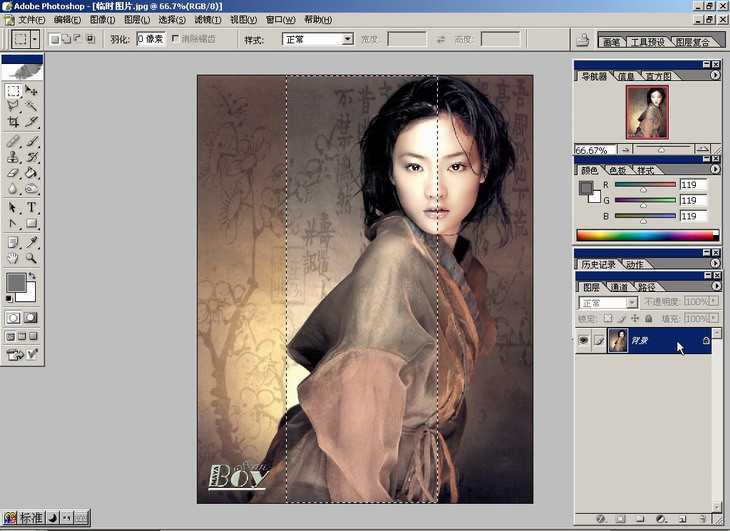Switch to 动作 (Actions) tab
730x531 pixels.
pyautogui.click(x=634, y=265)
